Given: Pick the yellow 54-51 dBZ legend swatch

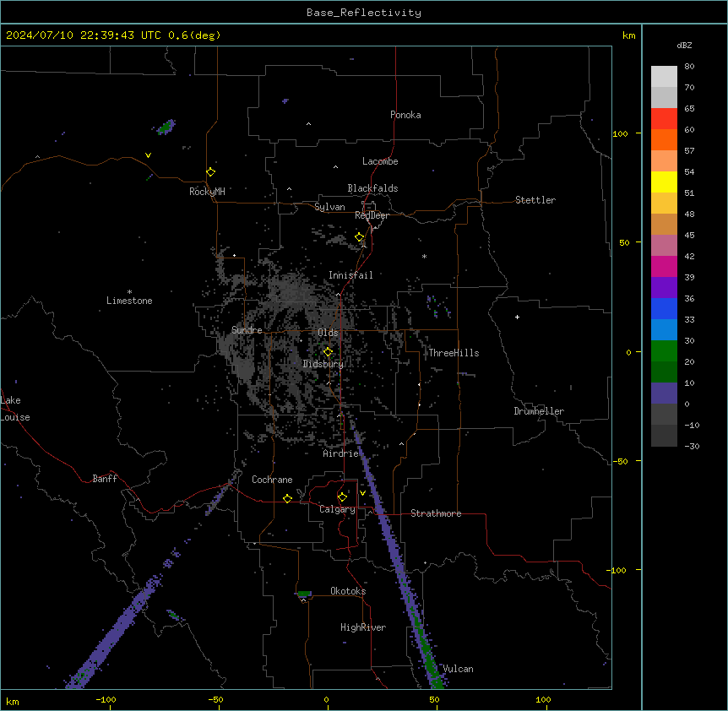Looking at the screenshot, I should click(x=664, y=182).
